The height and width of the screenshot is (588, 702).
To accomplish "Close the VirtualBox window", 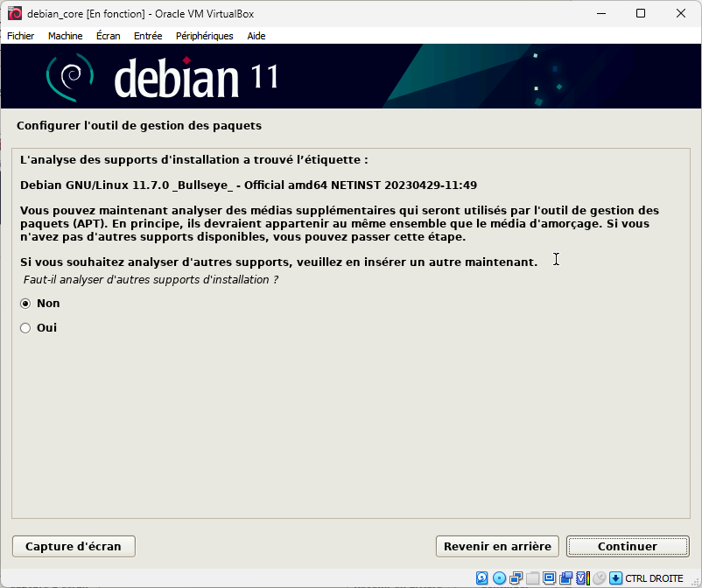I will pos(680,13).
